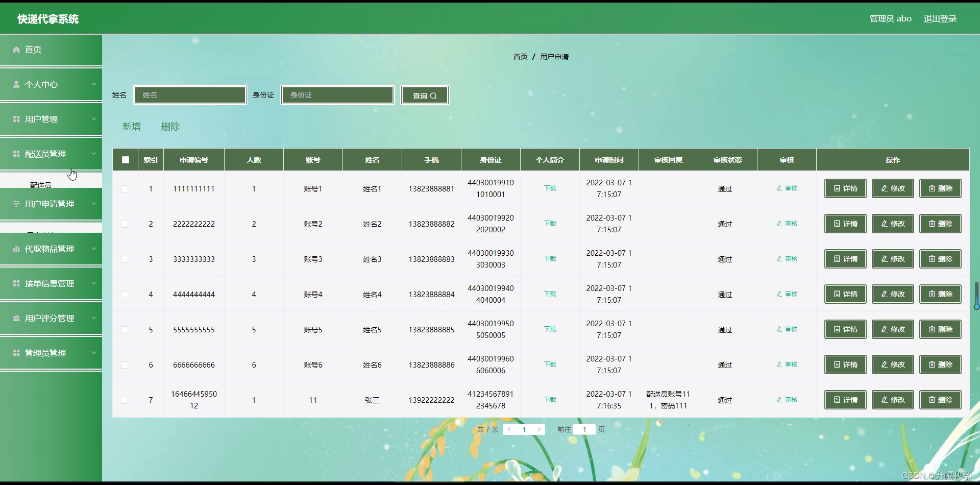
Task: Expand the 用户申请管理 chevron
Action: pos(94,204)
